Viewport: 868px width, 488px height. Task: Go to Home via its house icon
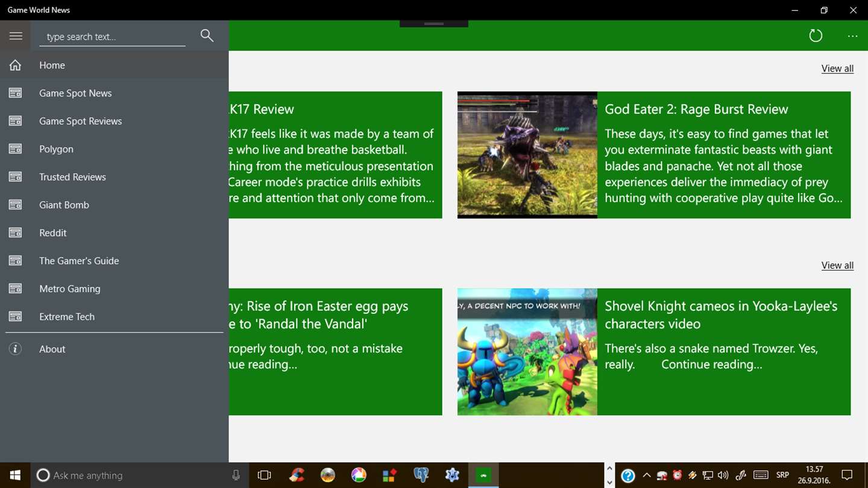click(x=15, y=65)
